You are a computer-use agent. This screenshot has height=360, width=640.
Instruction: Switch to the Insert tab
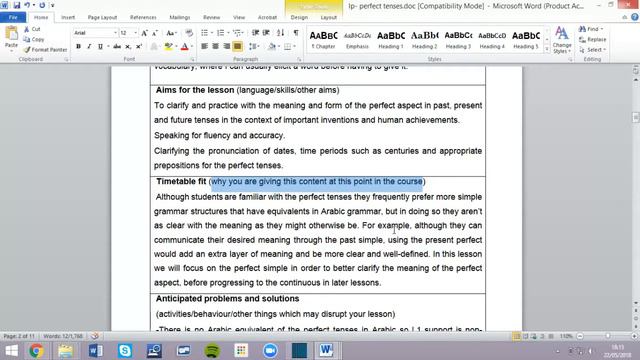68,17
